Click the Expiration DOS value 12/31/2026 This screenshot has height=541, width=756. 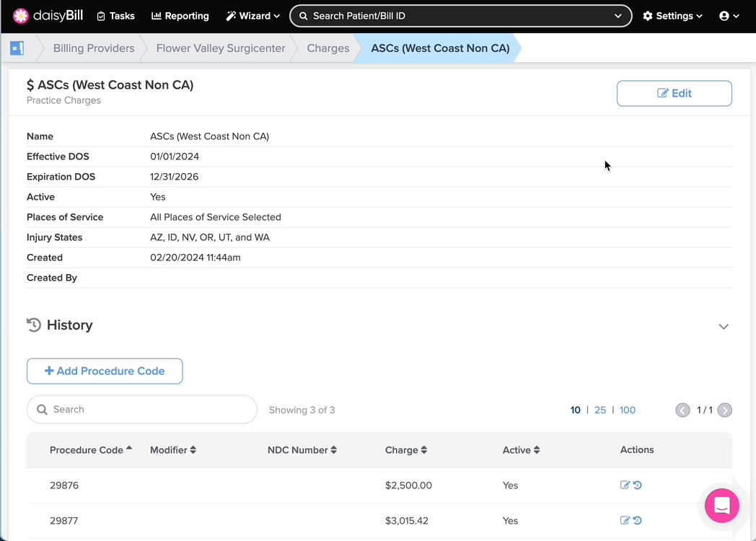(174, 177)
